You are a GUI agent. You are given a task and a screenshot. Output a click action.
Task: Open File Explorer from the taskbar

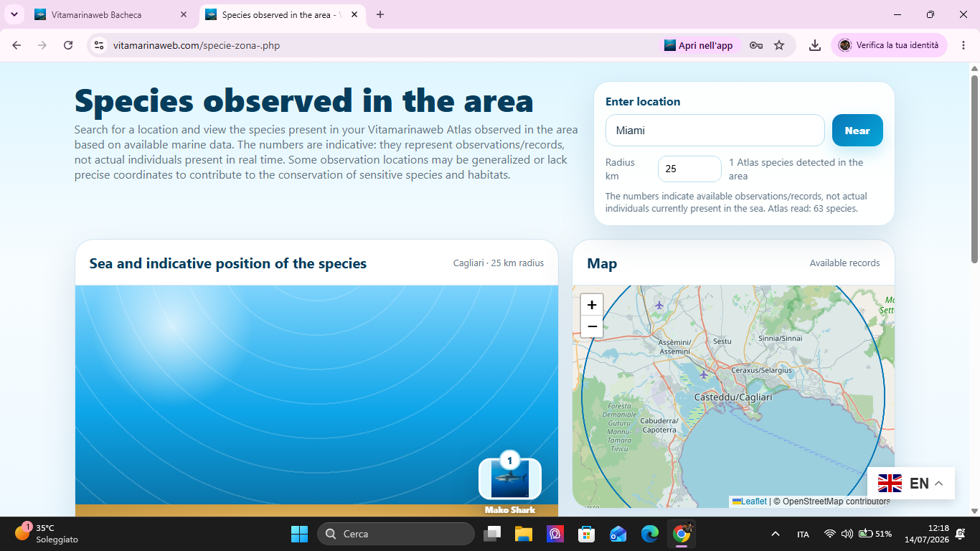click(x=524, y=534)
